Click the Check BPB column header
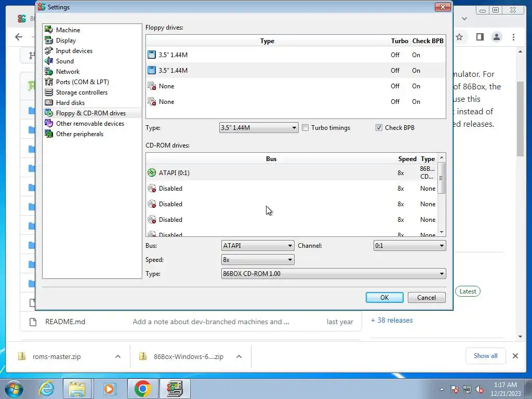Image resolution: width=532 pixels, height=399 pixels. (x=428, y=41)
